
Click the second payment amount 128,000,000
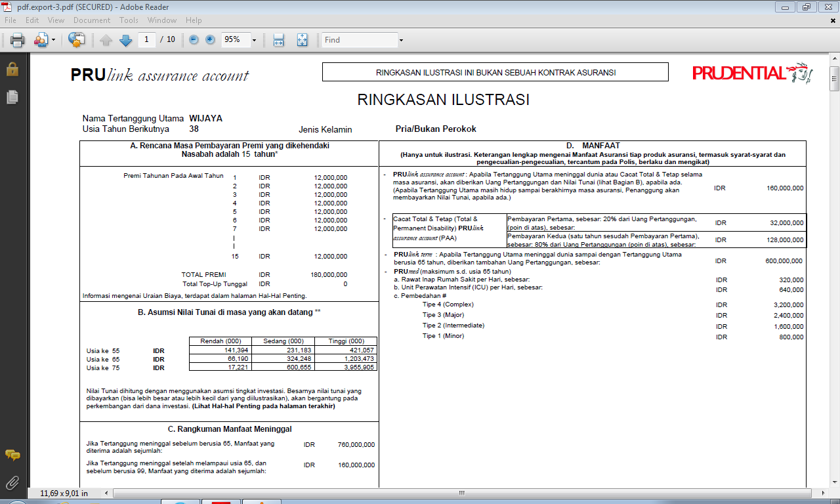[x=784, y=240]
